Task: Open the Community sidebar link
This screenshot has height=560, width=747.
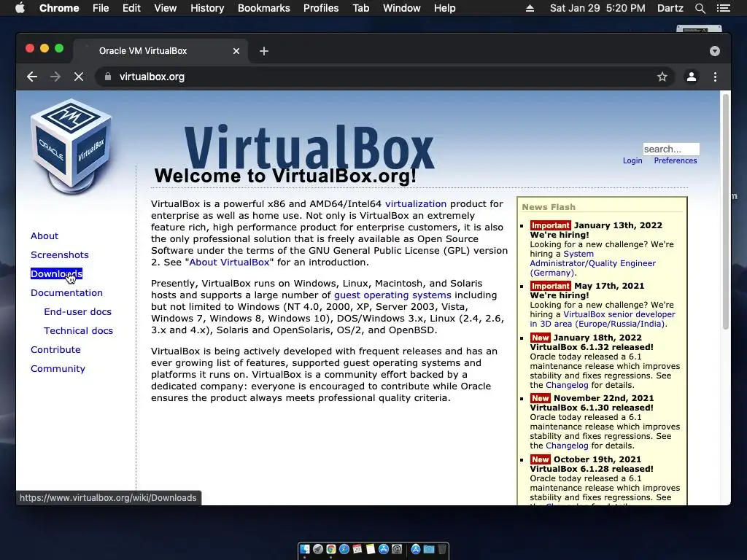Action: click(x=58, y=368)
